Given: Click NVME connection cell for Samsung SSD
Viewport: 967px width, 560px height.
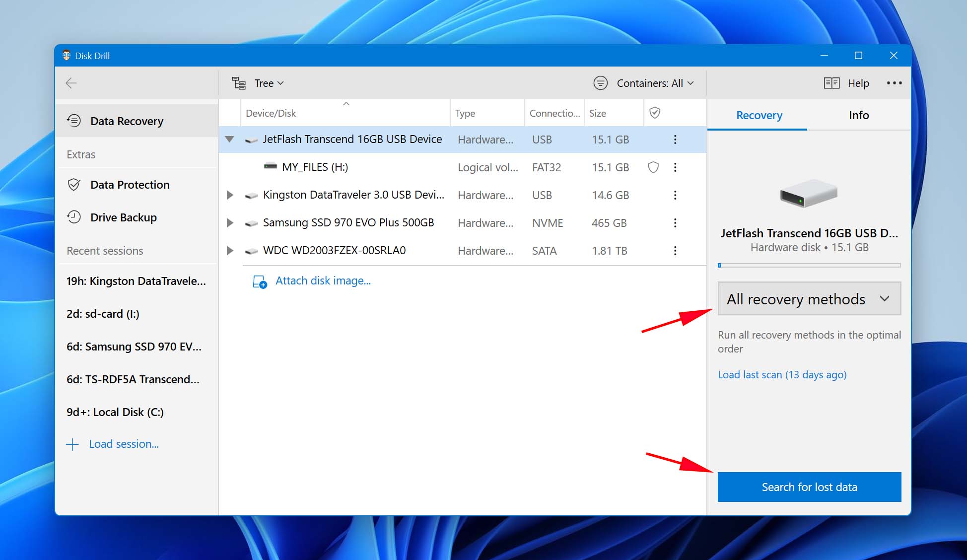Looking at the screenshot, I should coord(548,223).
